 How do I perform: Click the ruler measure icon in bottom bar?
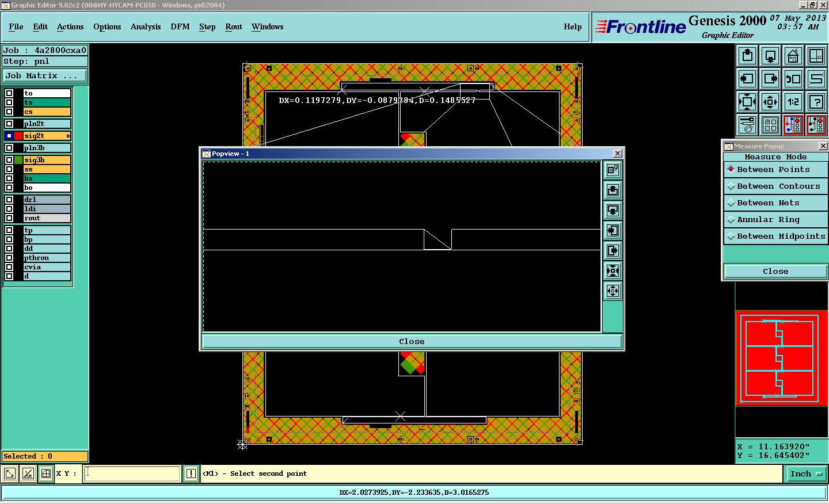tap(28, 474)
